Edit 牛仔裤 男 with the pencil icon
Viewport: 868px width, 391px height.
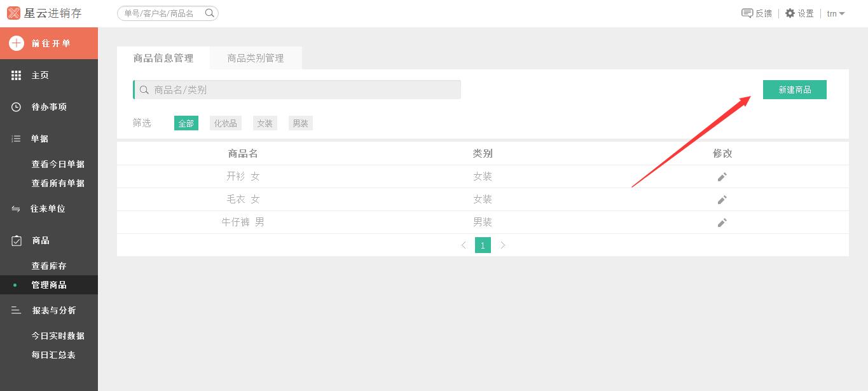coord(722,223)
